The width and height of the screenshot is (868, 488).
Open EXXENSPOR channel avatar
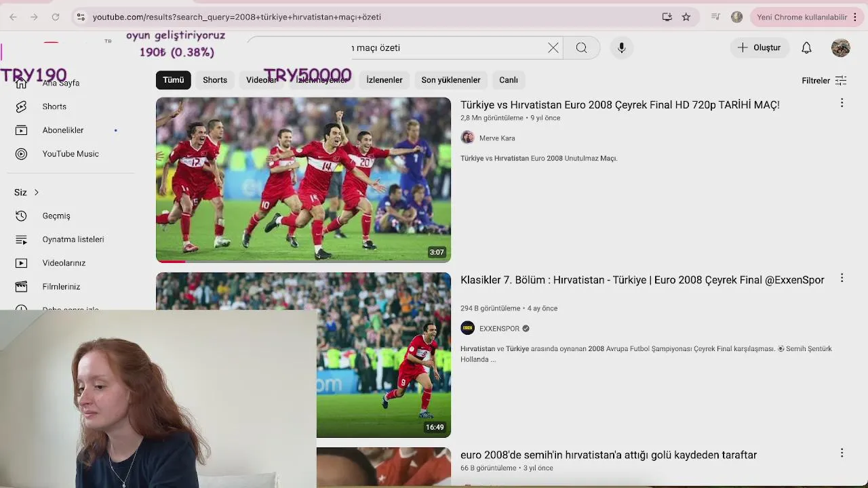pyautogui.click(x=467, y=328)
